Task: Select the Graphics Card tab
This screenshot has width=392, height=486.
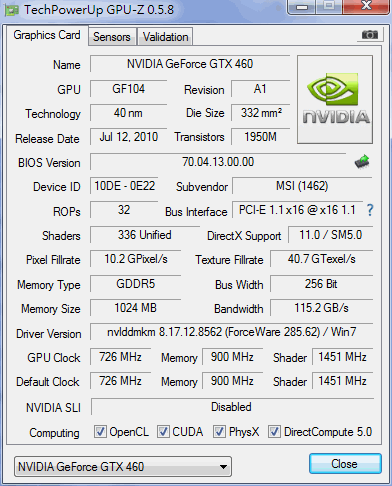Action: coord(47,35)
